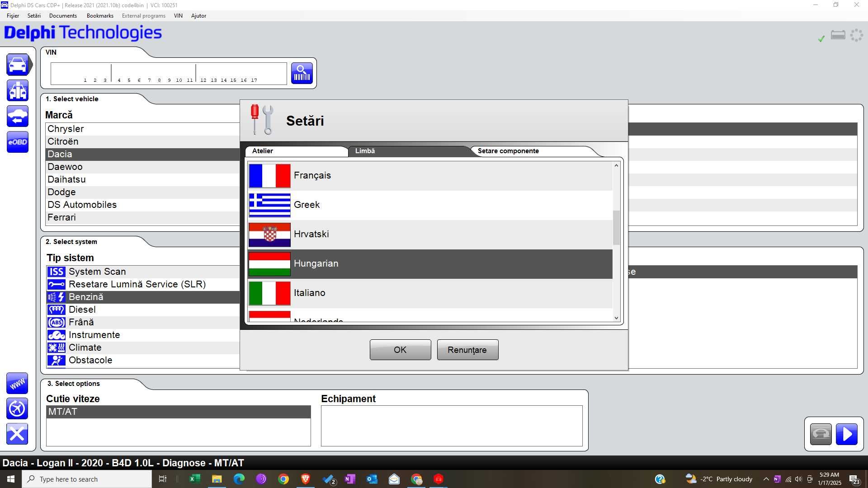Select the French flag language icon

[x=269, y=176]
